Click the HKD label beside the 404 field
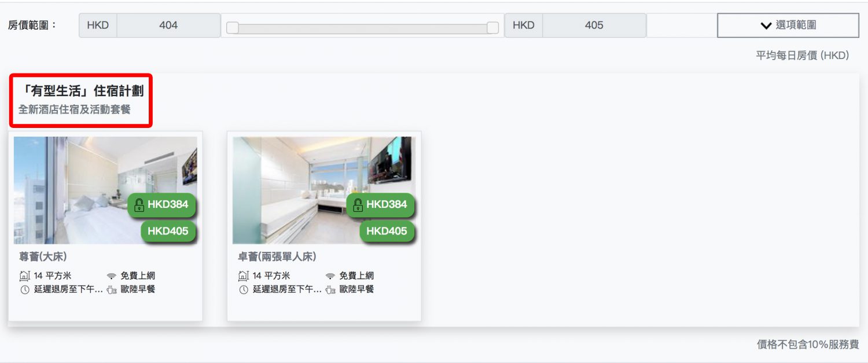Viewport: 868px width, 363px height. (98, 25)
